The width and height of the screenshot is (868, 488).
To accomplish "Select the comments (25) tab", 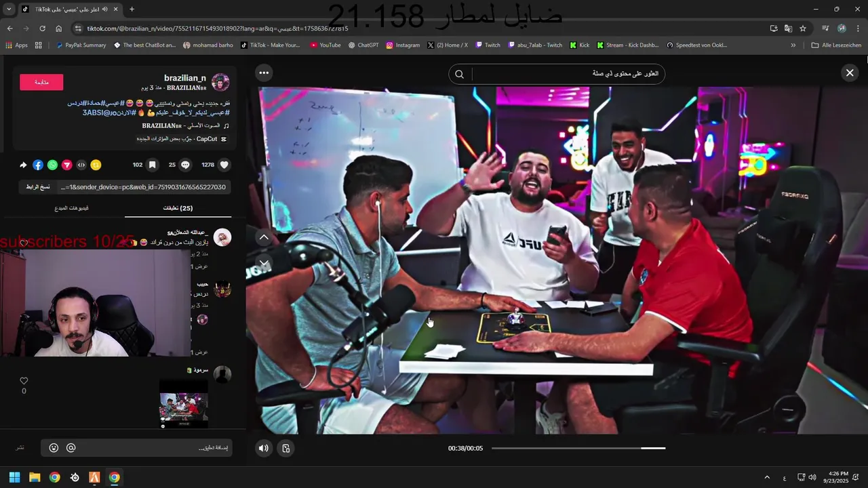I will click(x=178, y=208).
